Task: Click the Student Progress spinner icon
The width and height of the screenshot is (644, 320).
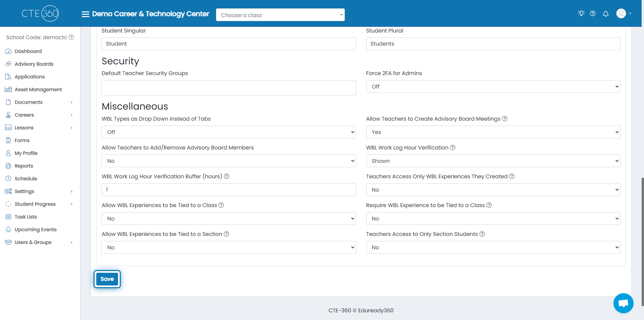Action: [x=8, y=204]
